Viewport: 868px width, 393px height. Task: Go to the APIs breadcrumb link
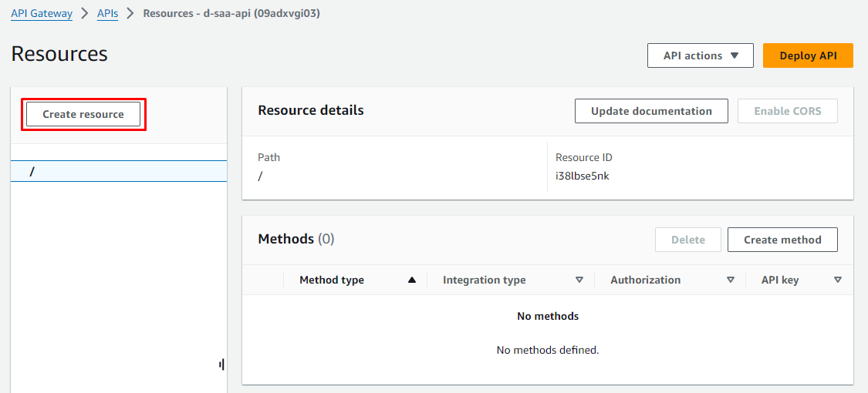(x=107, y=14)
